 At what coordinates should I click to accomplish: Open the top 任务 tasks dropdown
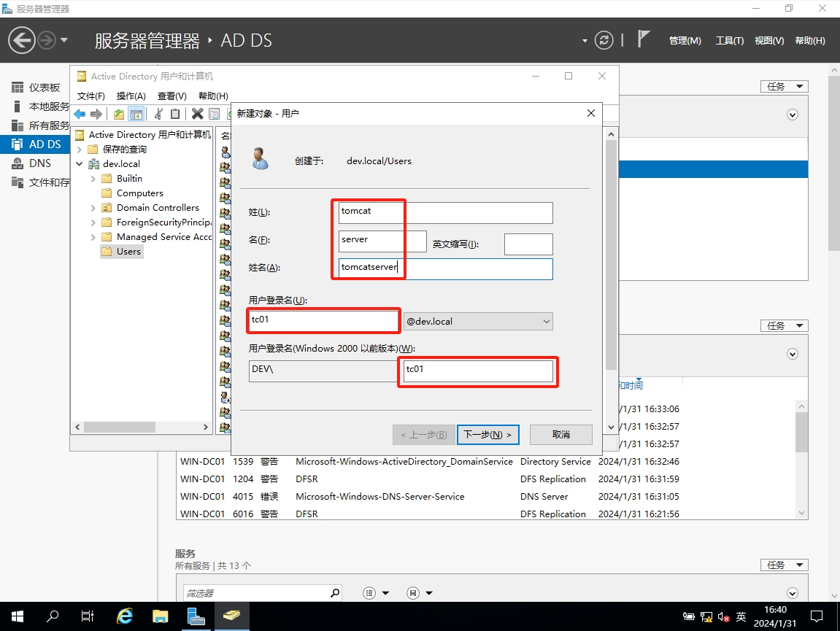(784, 86)
